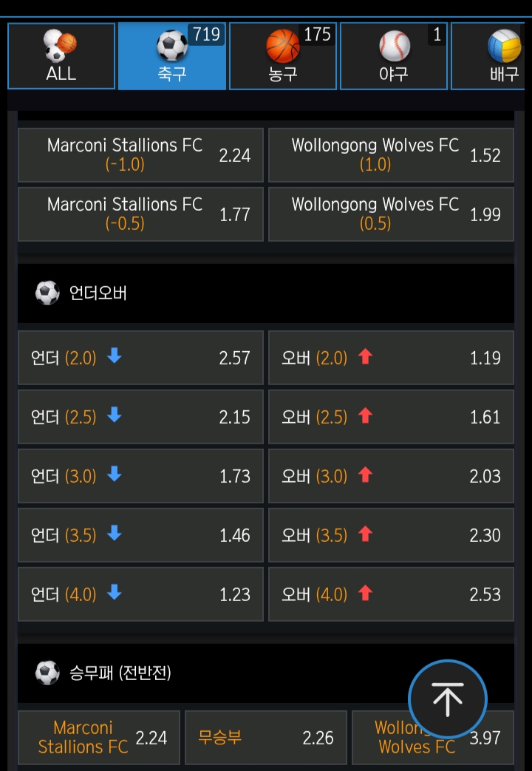The height and width of the screenshot is (771, 532).
Task: Choose 오버 (3.0) odds 2.03
Action: tap(391, 476)
